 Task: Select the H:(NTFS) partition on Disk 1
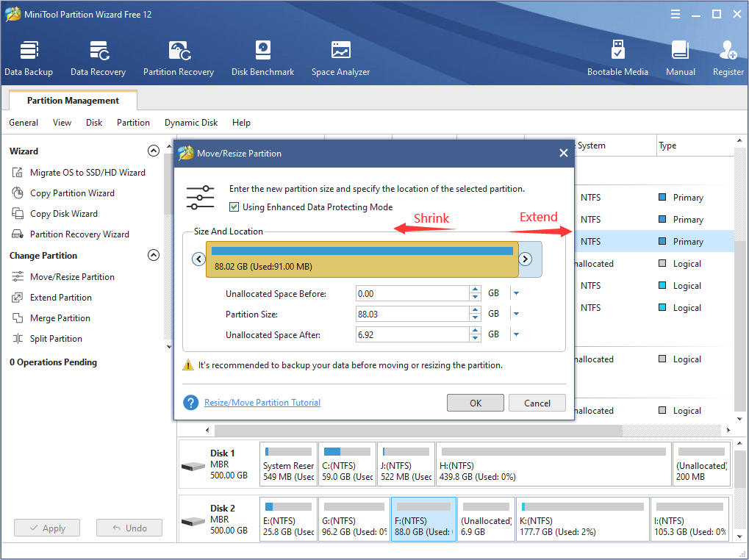tap(553, 464)
